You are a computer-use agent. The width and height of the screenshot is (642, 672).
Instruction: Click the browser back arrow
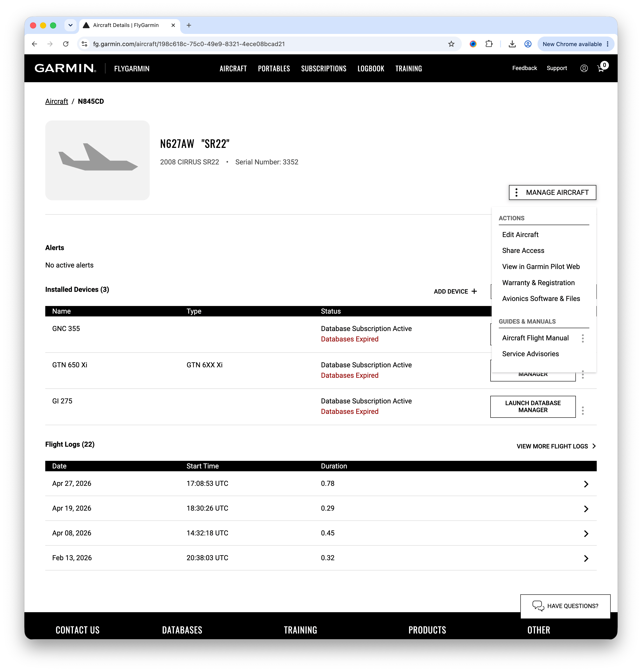coord(34,44)
